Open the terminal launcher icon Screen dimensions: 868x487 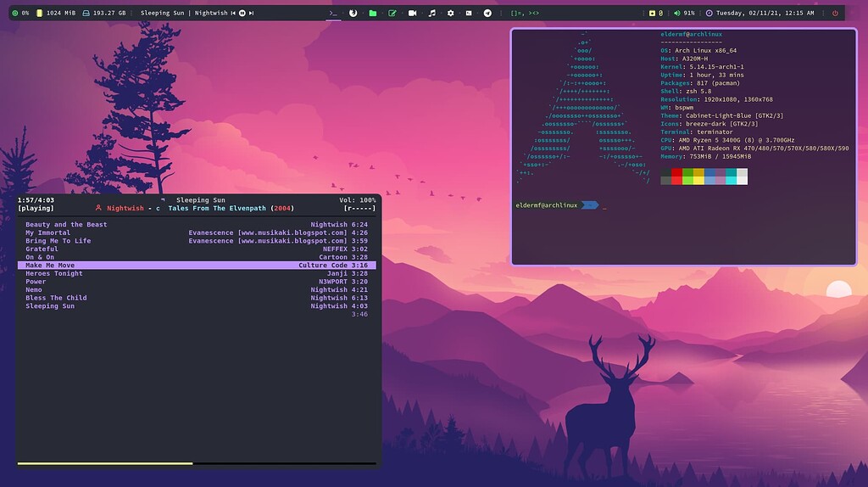[333, 13]
